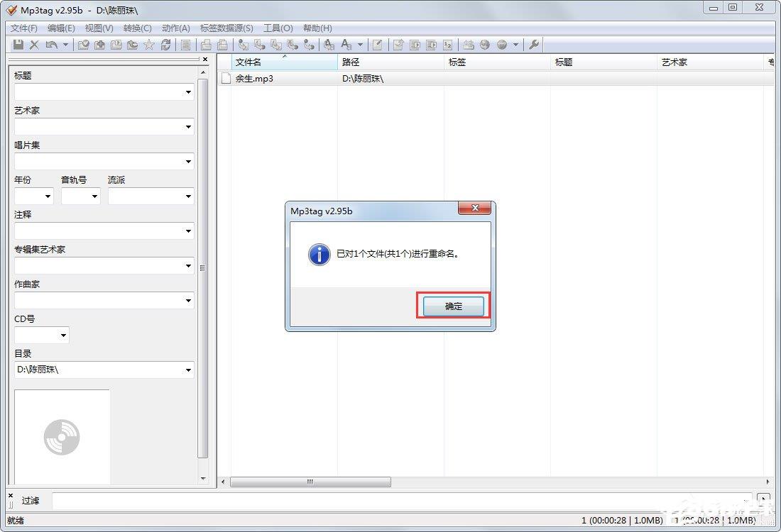The image size is (781, 532).
Task: Click the Actions toolbar icon
Action: point(329,45)
